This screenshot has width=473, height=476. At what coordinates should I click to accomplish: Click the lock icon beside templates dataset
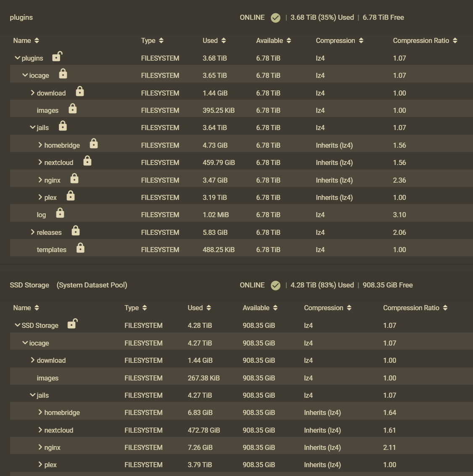click(x=80, y=248)
